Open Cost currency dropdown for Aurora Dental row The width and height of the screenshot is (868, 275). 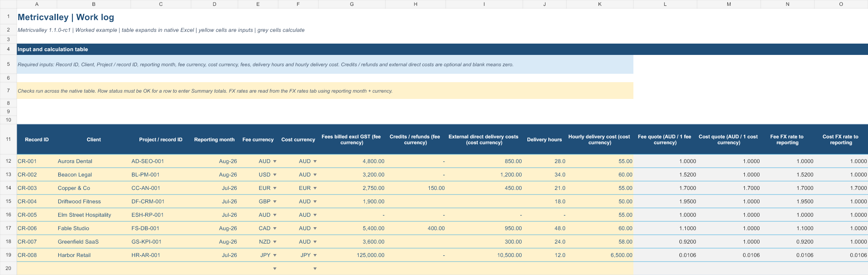coord(315,161)
